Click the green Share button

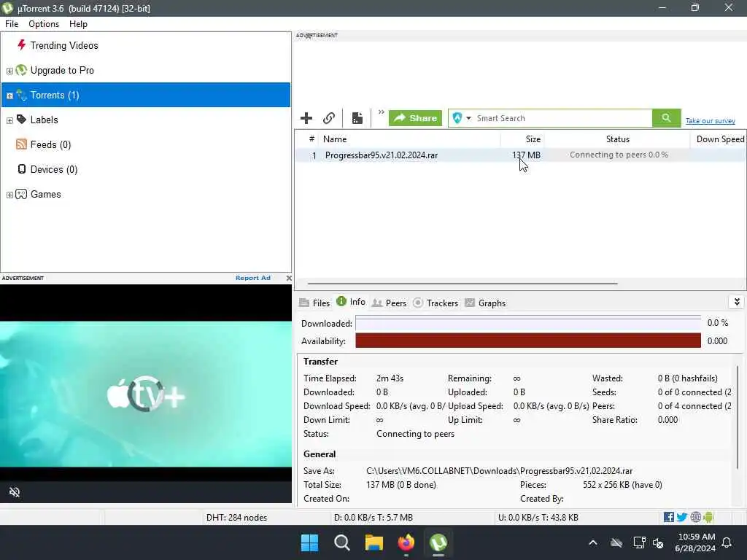click(x=415, y=118)
